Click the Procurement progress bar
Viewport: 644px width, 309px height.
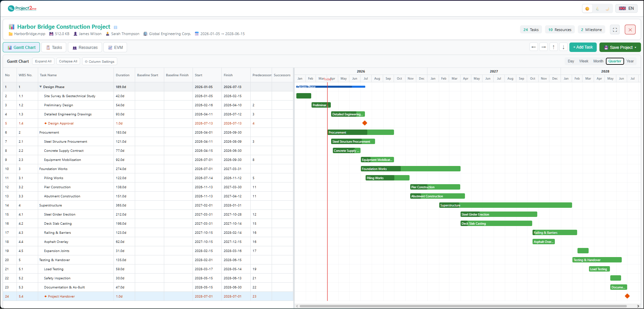(x=361, y=132)
